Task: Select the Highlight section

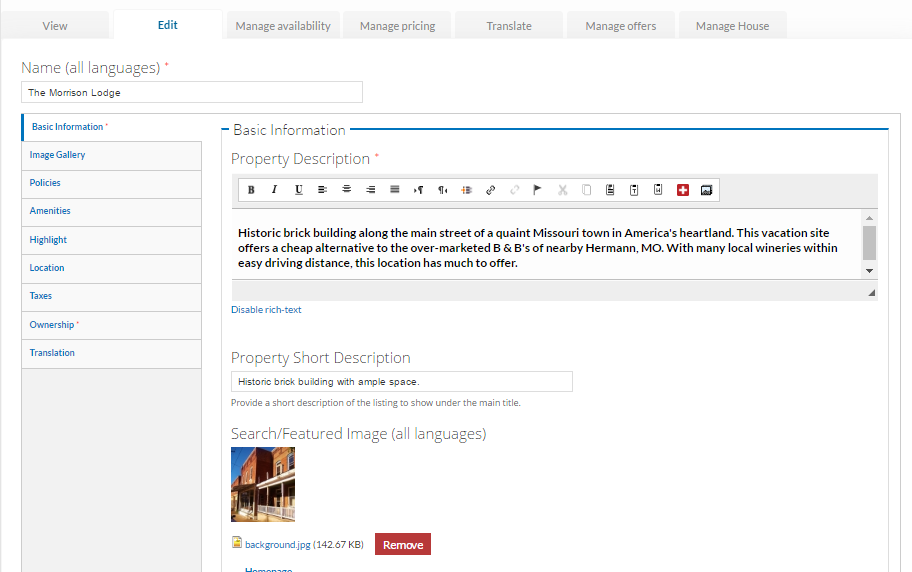Action: [x=112, y=240]
